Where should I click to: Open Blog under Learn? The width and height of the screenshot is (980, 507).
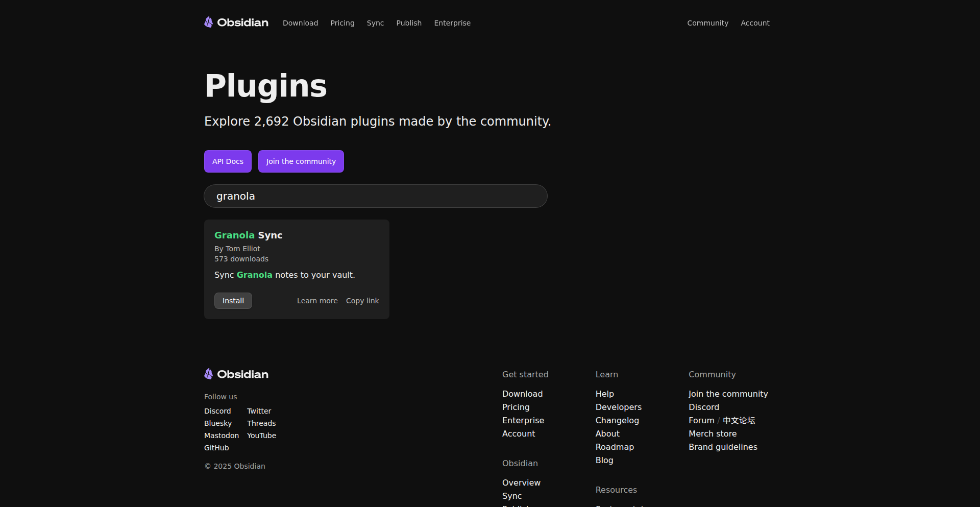pos(604,460)
